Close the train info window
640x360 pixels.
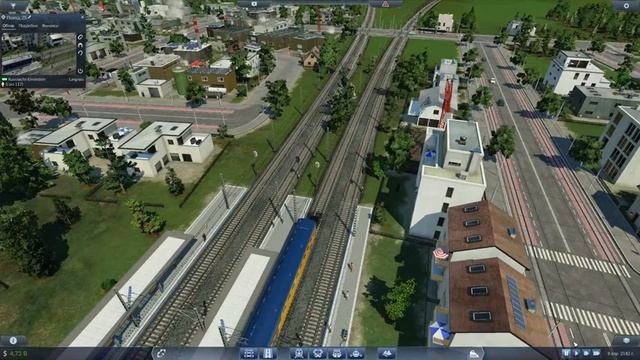[x=82, y=18]
